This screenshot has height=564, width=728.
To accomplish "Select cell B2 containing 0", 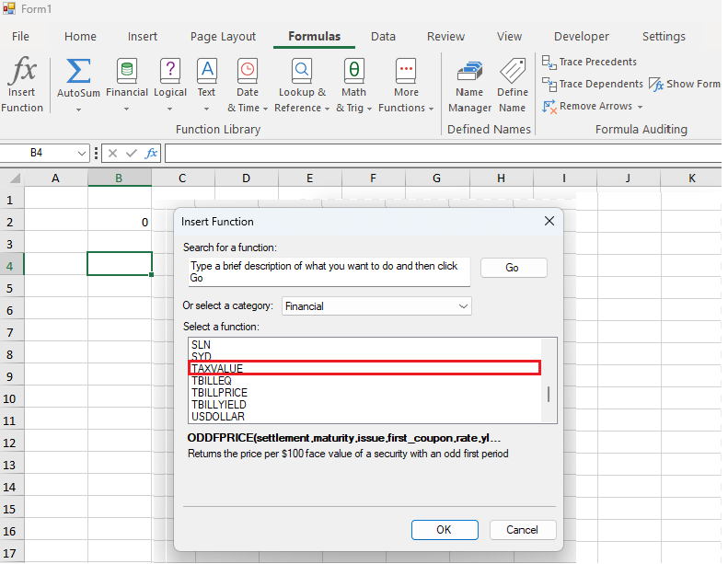I will [120, 222].
